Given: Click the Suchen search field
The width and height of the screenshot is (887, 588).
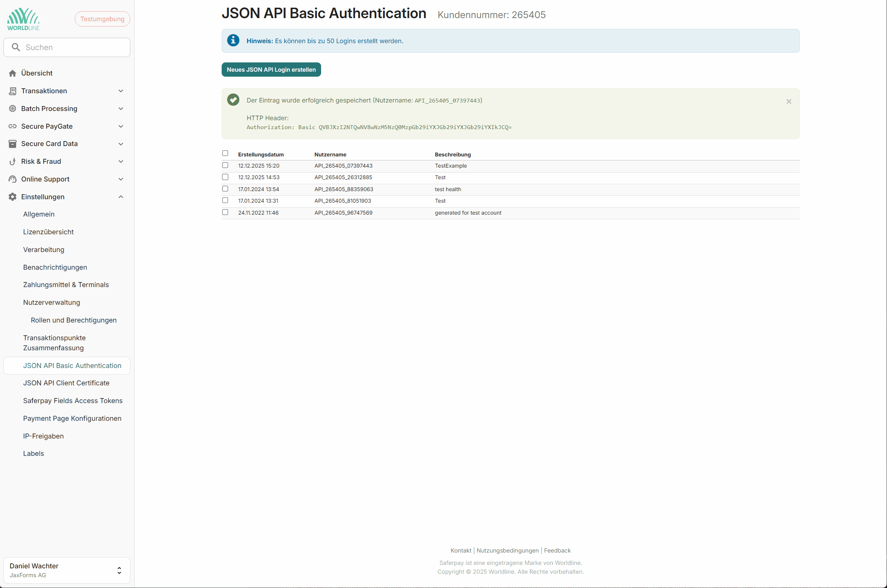Looking at the screenshot, I should (73, 47).
